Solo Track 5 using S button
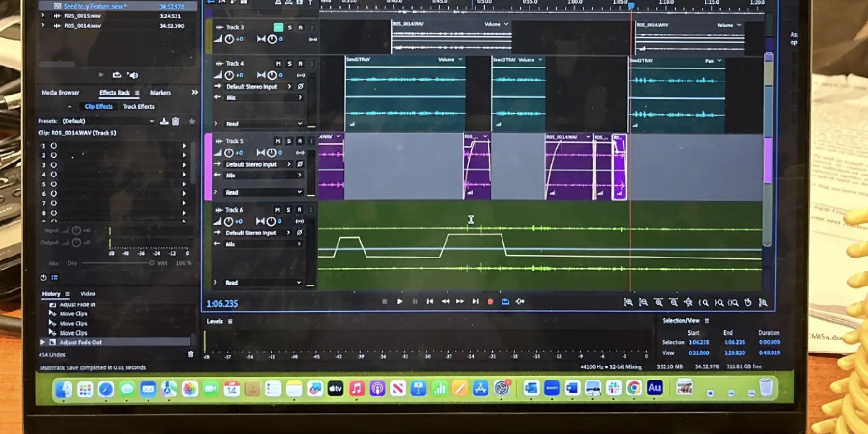The image size is (868, 434). [289, 141]
